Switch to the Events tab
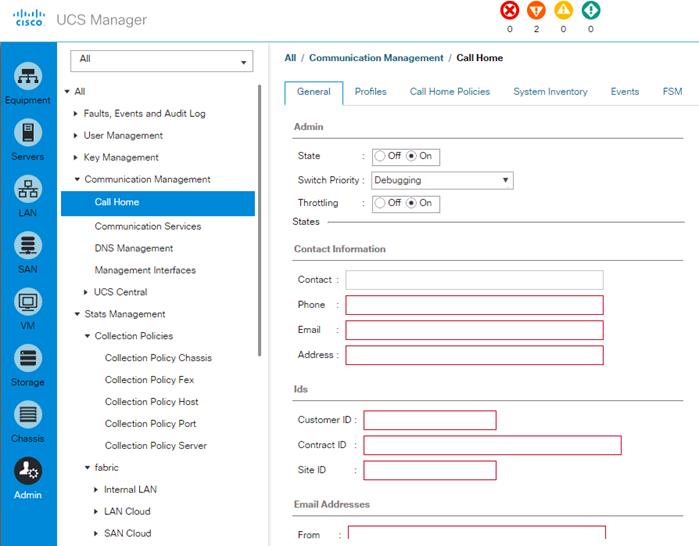Viewport: 699px width, 546px height. pyautogui.click(x=625, y=92)
